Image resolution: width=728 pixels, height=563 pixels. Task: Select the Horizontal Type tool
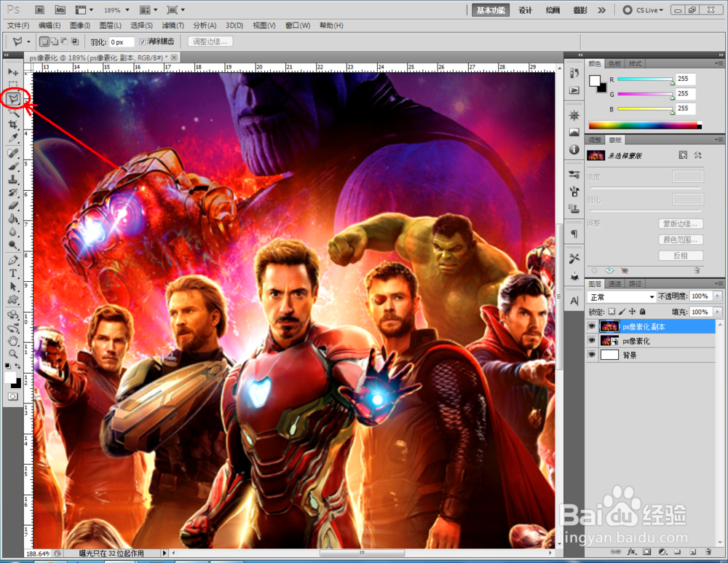coord(13,273)
